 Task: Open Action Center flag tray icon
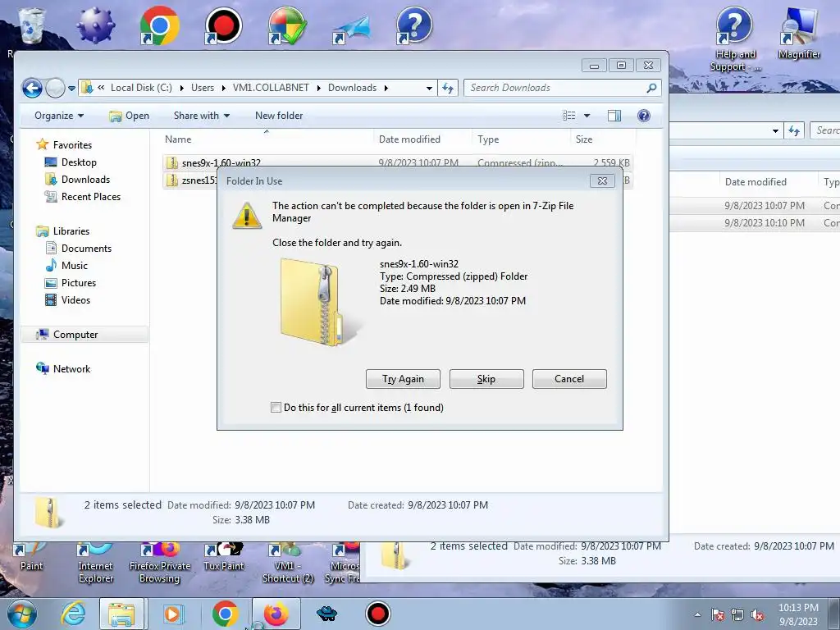(x=718, y=614)
